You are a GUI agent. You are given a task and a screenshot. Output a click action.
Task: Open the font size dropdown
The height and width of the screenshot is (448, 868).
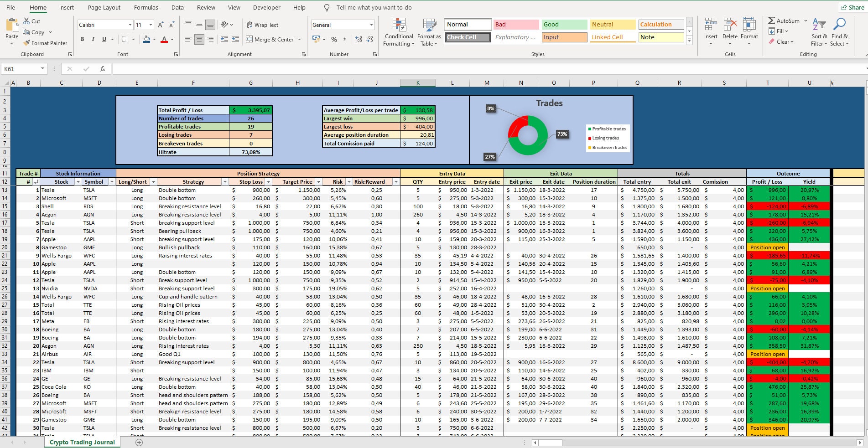pos(151,24)
